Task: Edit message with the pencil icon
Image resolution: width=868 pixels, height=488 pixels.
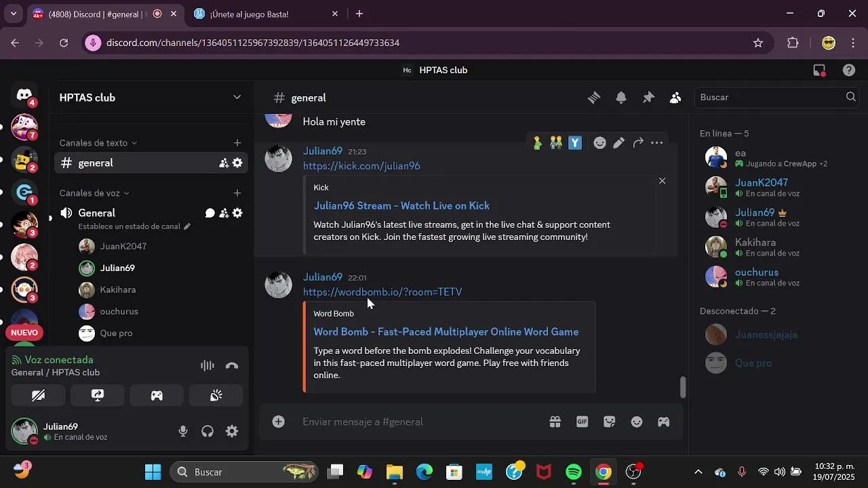Action: (618, 143)
